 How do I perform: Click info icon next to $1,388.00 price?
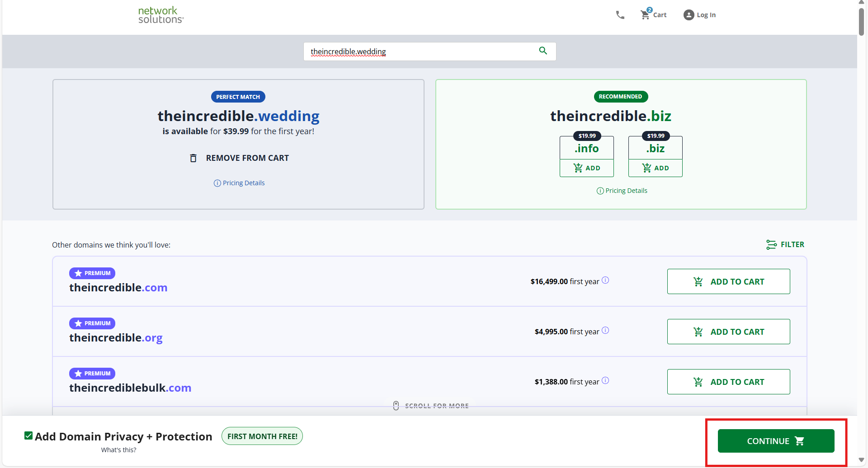[x=605, y=380]
